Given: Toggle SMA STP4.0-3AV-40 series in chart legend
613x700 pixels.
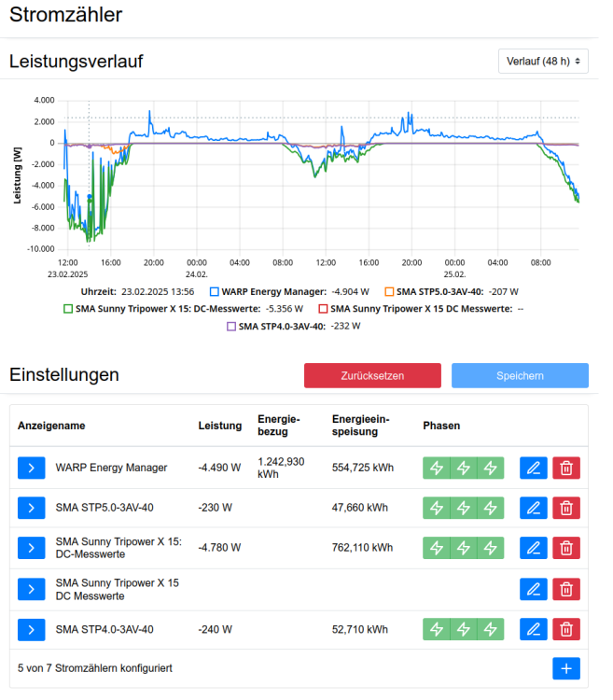Looking at the screenshot, I should click(294, 327).
